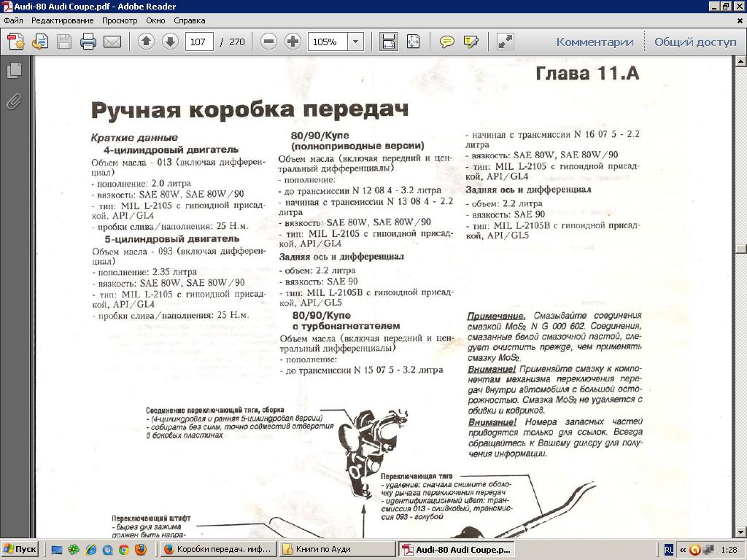Screen dimensions: 747x560
Task: Toggle read mode view
Action: [505, 42]
